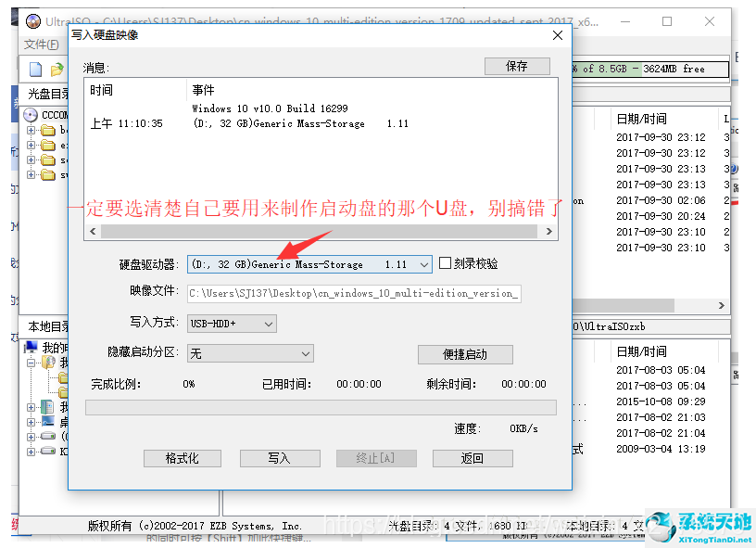
Task: Click the Open file folder icon in toolbar
Action: (x=57, y=70)
